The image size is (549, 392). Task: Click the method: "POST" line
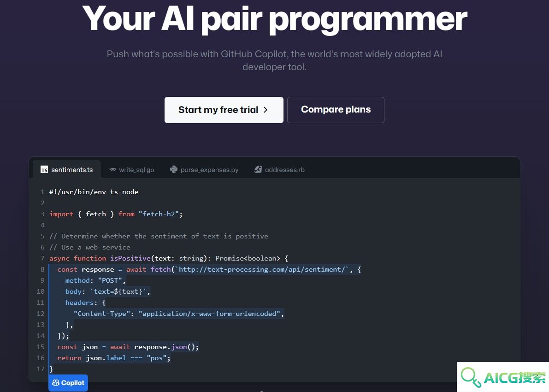coord(95,280)
